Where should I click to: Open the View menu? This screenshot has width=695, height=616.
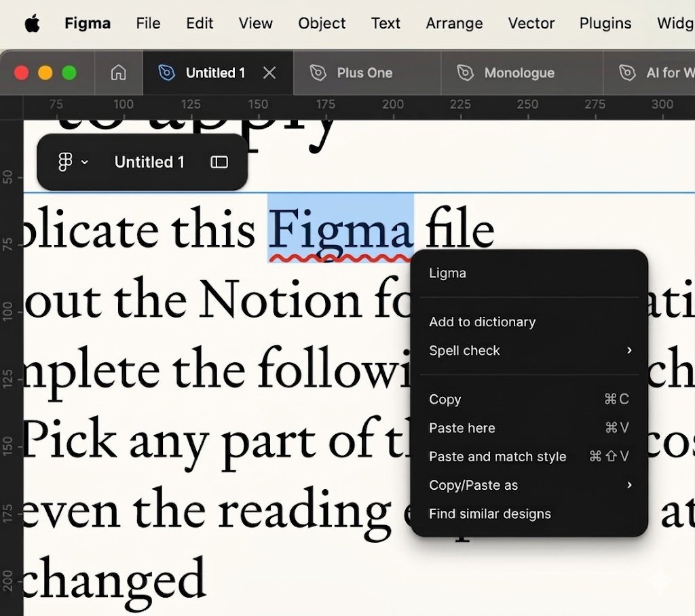[x=255, y=23]
